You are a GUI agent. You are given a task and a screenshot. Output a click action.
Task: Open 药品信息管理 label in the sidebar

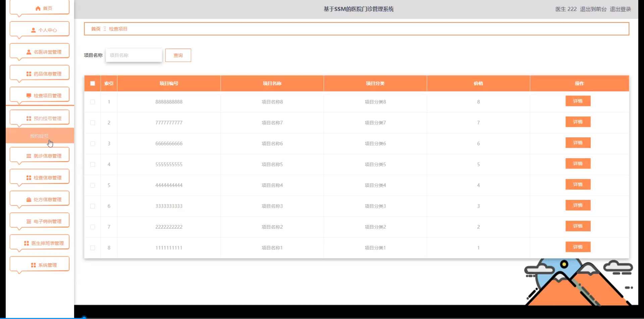click(48, 74)
